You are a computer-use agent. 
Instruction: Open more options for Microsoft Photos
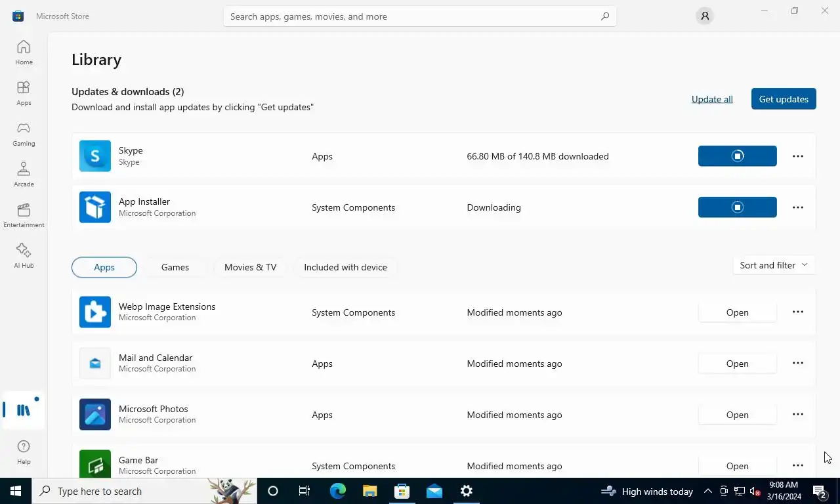tap(798, 415)
